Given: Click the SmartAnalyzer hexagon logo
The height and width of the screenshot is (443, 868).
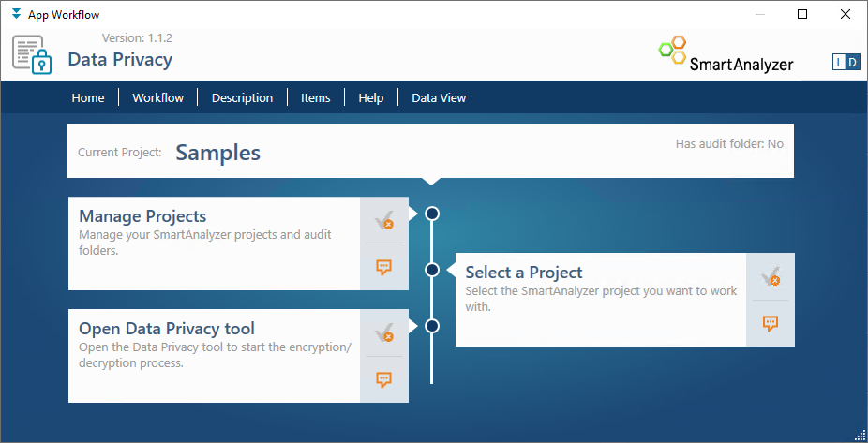Looking at the screenshot, I should (x=673, y=50).
